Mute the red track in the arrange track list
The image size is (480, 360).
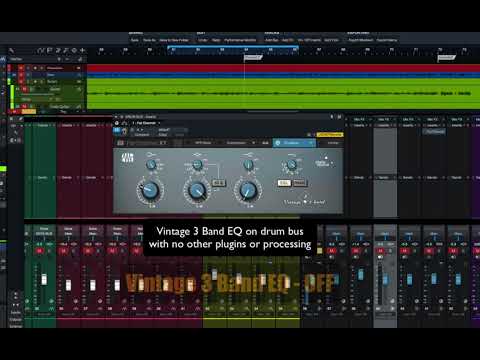coord(21,68)
